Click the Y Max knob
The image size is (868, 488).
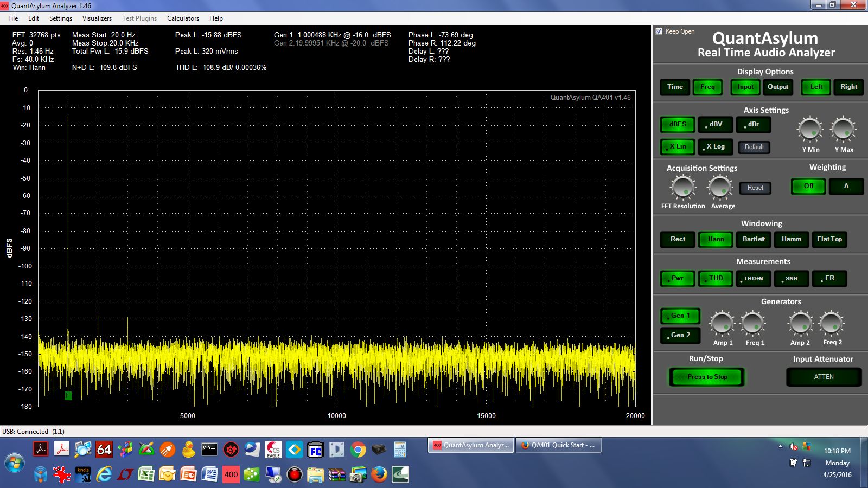coord(843,130)
